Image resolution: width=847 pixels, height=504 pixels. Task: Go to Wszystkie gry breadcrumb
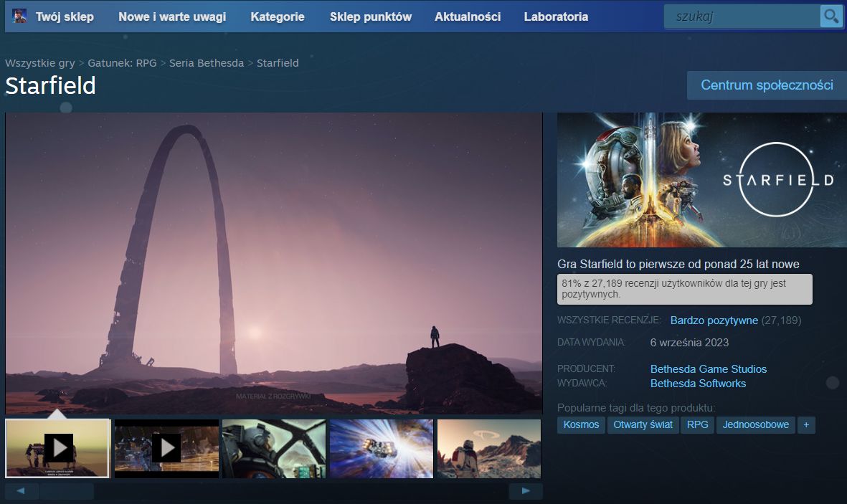[40, 62]
